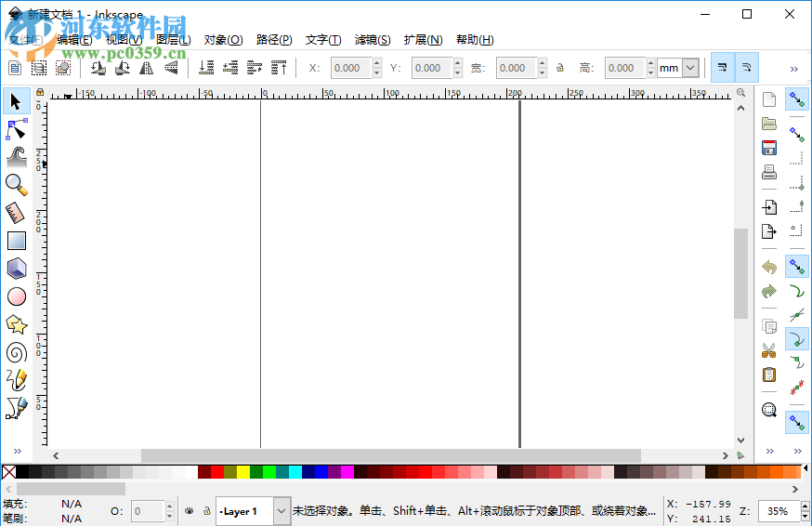
Task: Select the Spiral tool
Action: (16, 352)
